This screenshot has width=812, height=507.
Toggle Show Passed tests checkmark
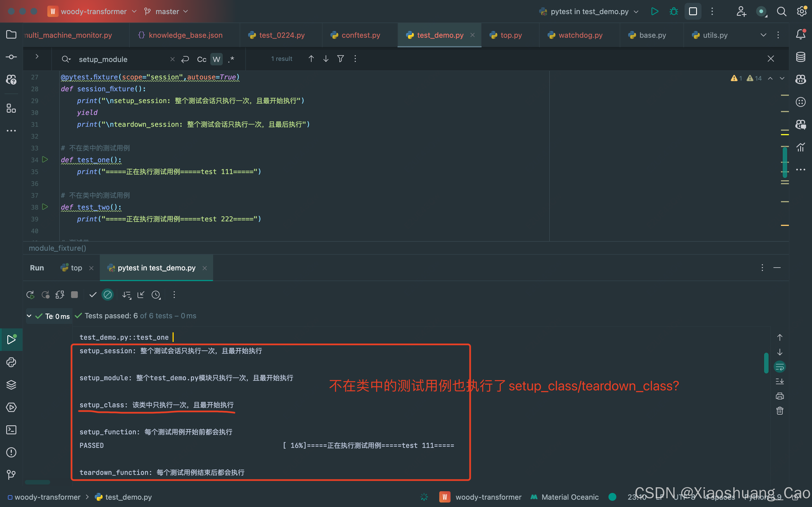pyautogui.click(x=93, y=295)
